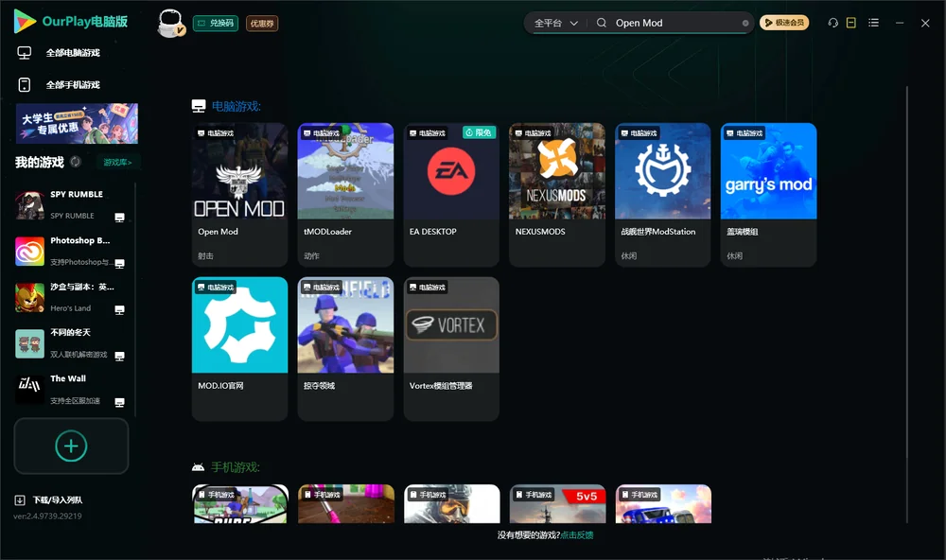
Task: Click the 点击反馈 feedback link
Action: pyautogui.click(x=577, y=535)
